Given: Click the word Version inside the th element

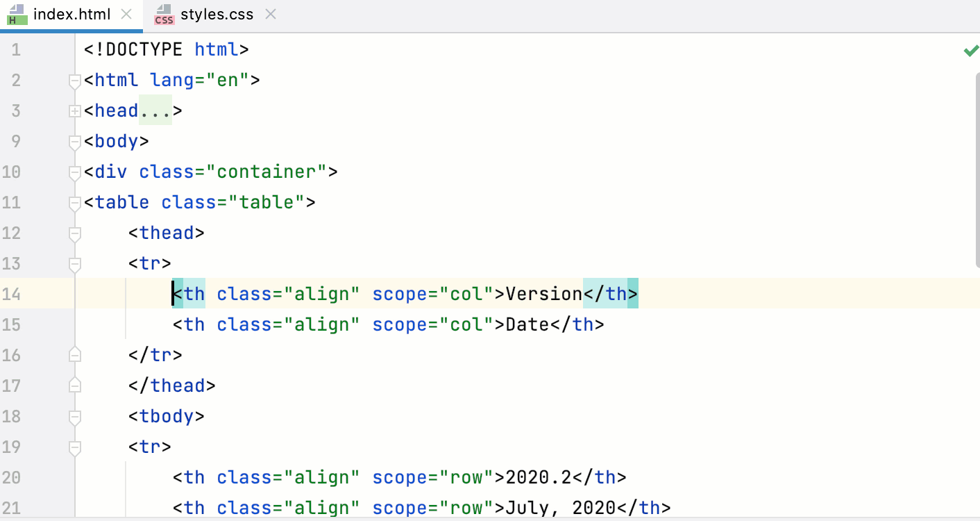Looking at the screenshot, I should [x=543, y=294].
